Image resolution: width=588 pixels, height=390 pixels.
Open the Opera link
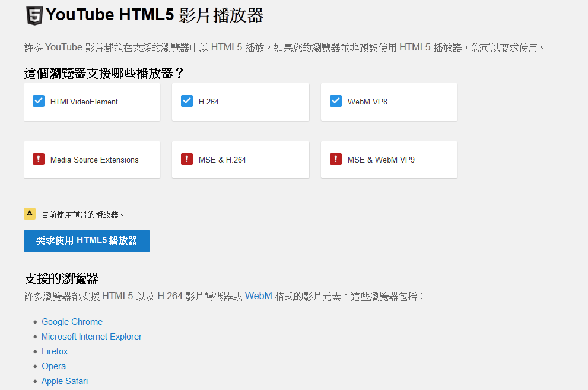[x=53, y=366]
